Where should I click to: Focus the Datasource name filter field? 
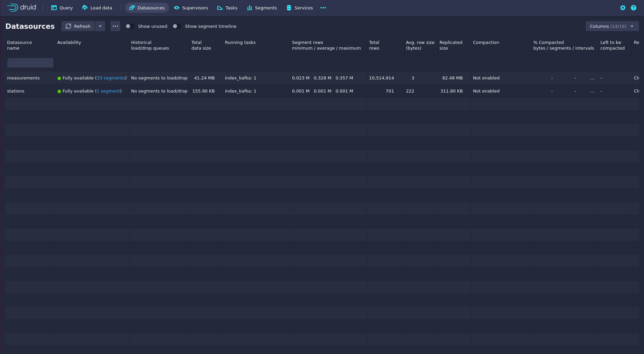(30, 63)
